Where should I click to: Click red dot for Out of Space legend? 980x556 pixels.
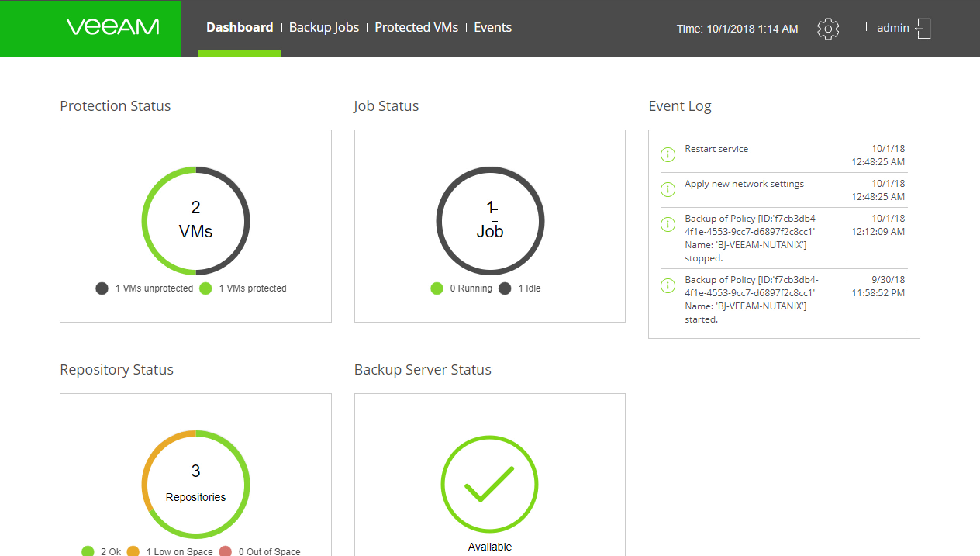tap(226, 551)
